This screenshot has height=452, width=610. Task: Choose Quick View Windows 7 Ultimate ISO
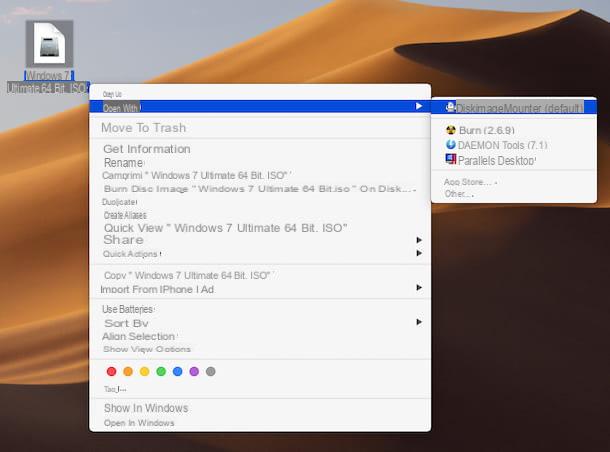225,228
